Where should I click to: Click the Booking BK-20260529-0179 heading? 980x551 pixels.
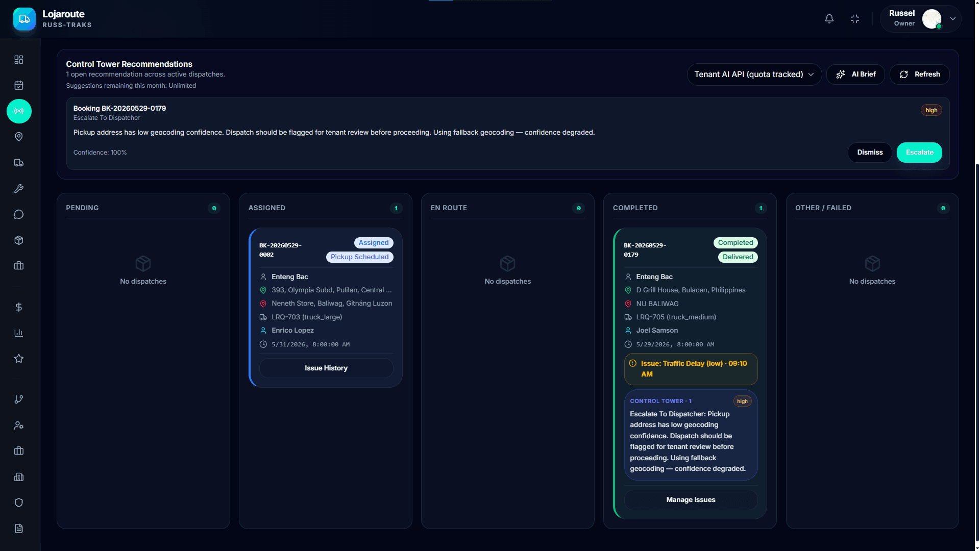pyautogui.click(x=119, y=108)
